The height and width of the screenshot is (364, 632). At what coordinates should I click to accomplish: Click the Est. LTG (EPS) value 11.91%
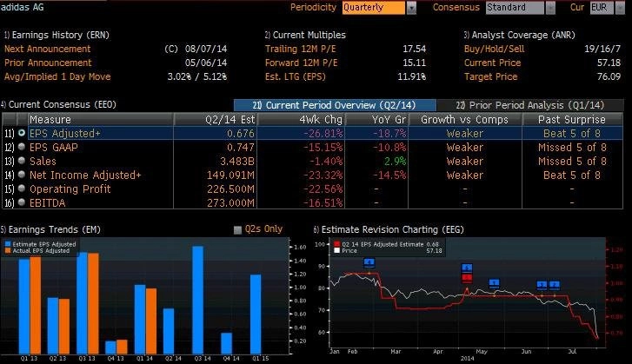(411, 76)
